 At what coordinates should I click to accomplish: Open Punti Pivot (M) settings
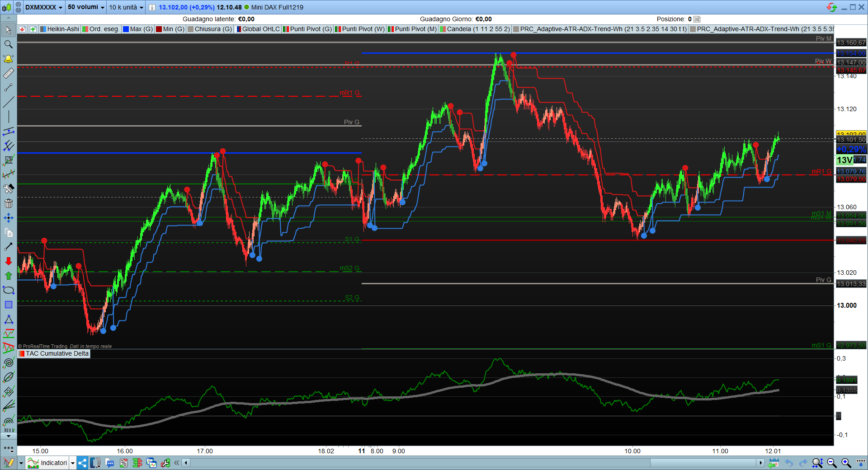[x=413, y=29]
